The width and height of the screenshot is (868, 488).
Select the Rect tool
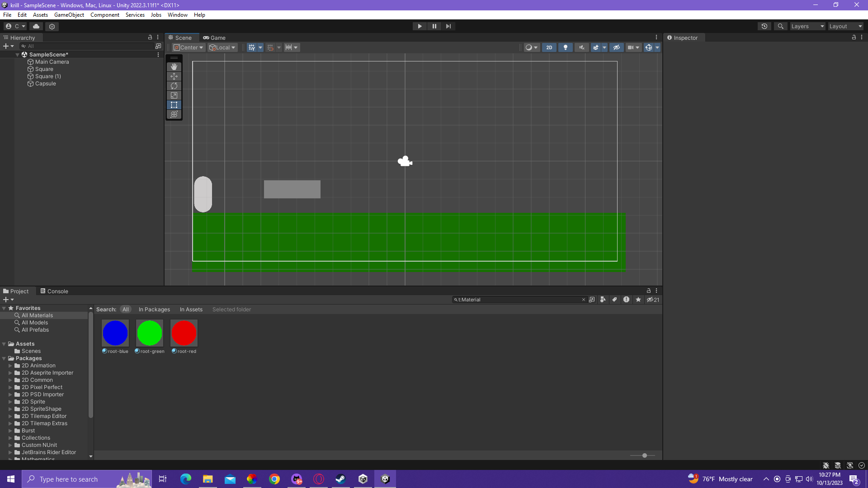tap(174, 105)
